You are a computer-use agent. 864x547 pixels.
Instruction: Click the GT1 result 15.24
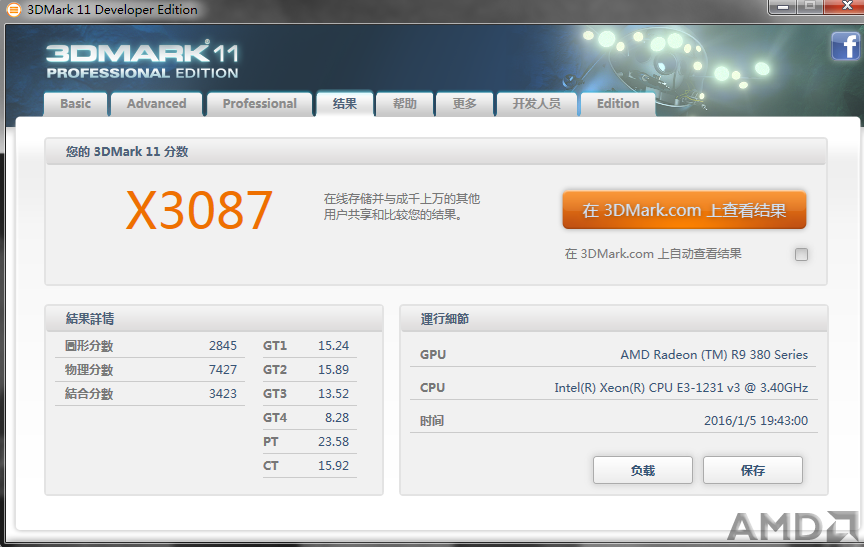[333, 346]
